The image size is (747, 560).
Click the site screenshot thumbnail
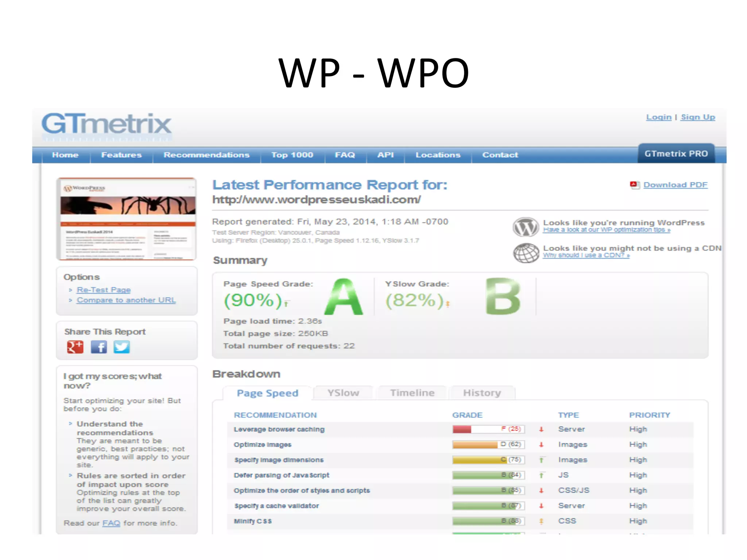coord(127,219)
